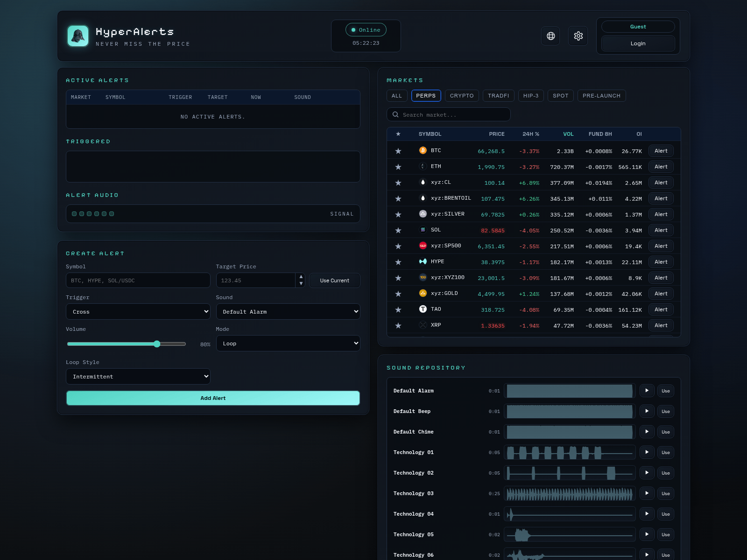Screen dimensions: 747x560
Task: Play the Default Beep sound
Action: click(647, 411)
